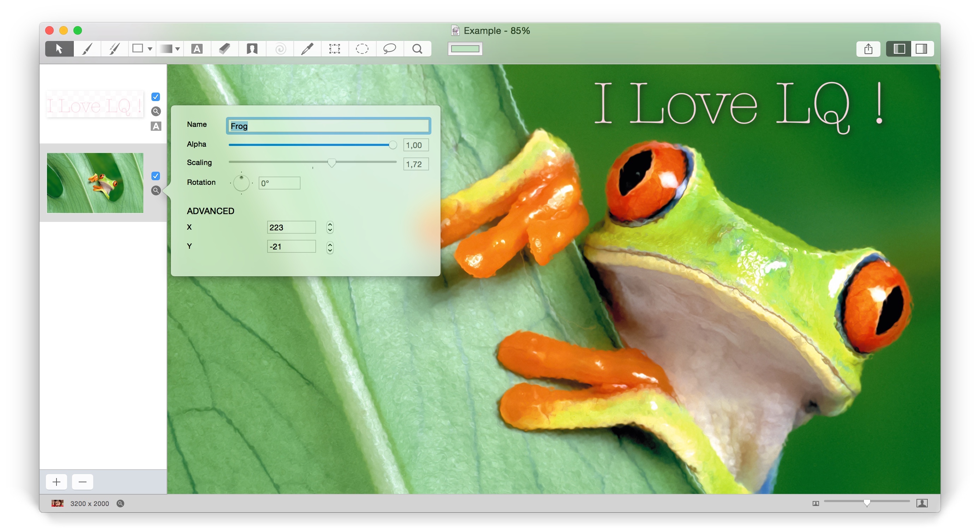Open the share button
The image size is (980, 530).
(868, 49)
